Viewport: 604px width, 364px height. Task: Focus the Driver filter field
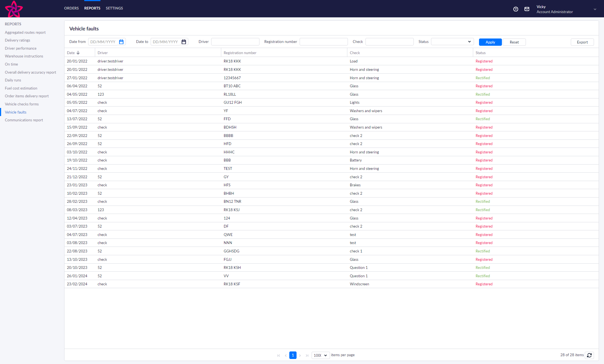[235, 42]
